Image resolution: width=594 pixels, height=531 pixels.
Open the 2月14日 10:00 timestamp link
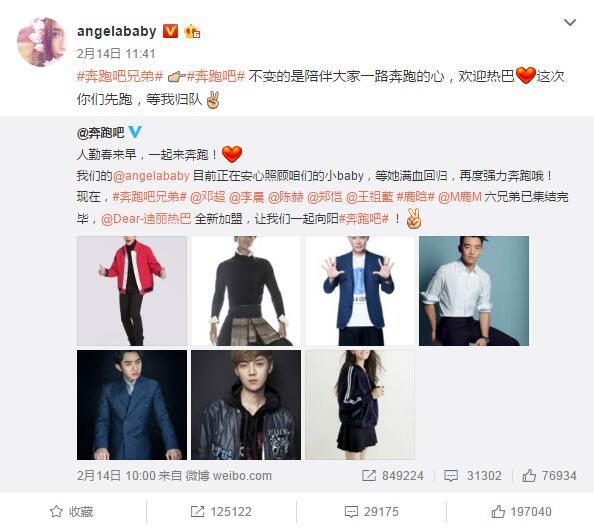[x=116, y=475]
